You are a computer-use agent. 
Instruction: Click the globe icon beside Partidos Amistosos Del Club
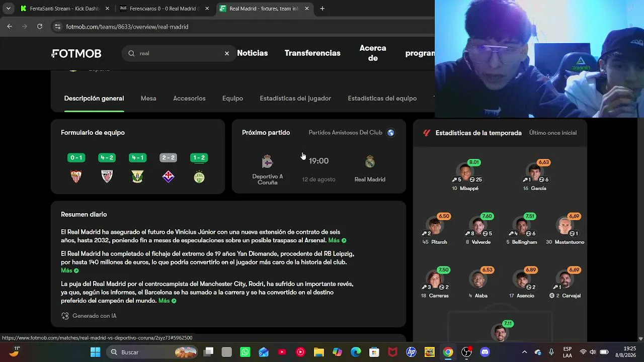tap(391, 133)
